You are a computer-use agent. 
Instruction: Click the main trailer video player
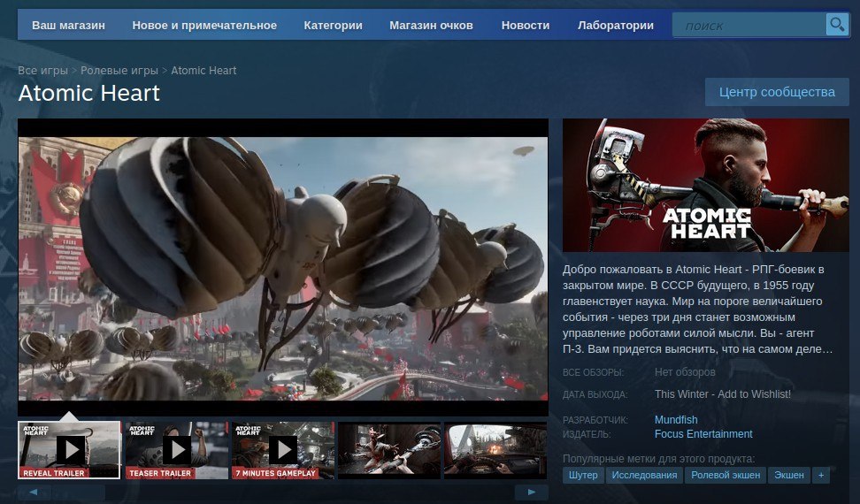[x=283, y=267]
